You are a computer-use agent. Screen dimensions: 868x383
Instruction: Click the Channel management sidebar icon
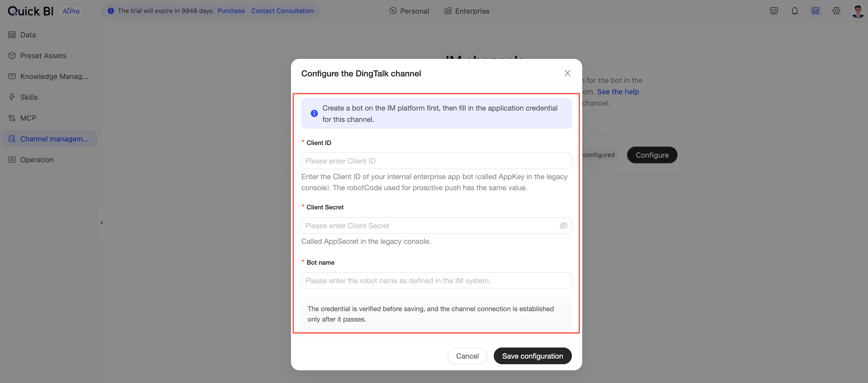tap(12, 139)
